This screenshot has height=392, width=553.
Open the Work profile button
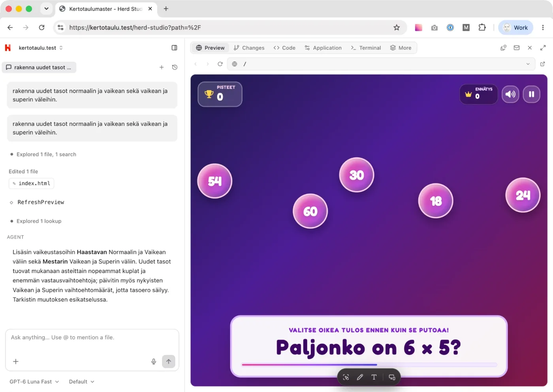[516, 28]
